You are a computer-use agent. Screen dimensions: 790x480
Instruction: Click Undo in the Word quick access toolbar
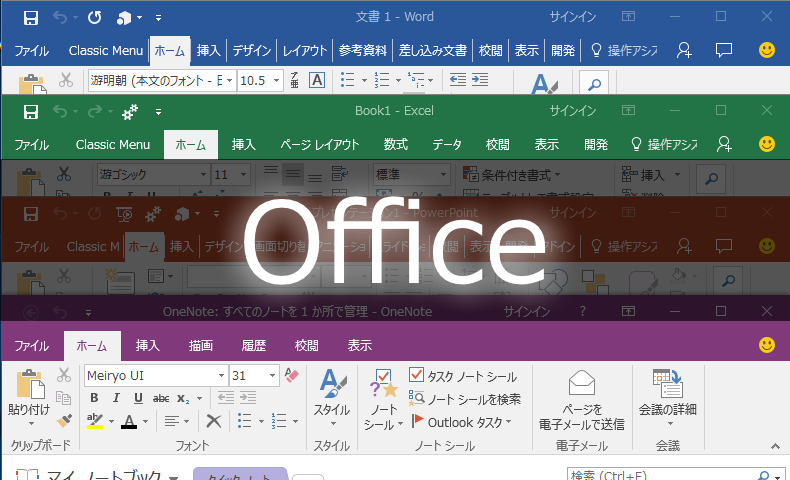pyautogui.click(x=60, y=18)
